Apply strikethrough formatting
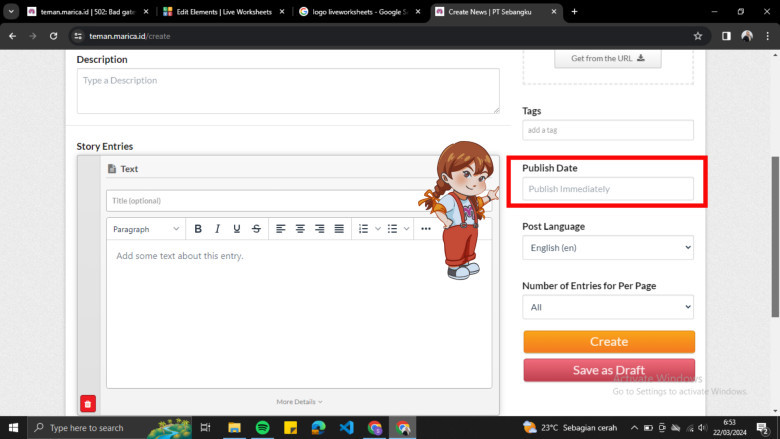 point(257,229)
